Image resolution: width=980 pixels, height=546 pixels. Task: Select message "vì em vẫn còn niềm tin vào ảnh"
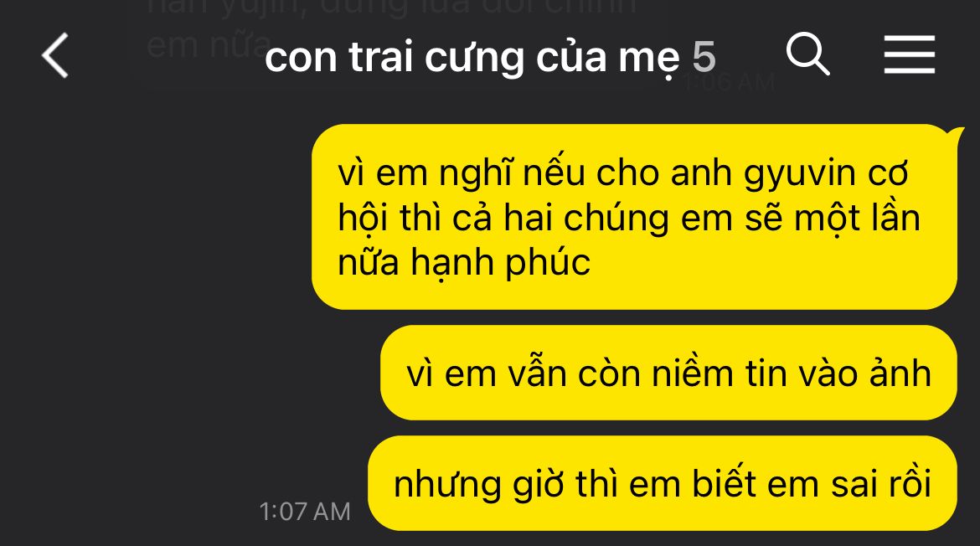click(668, 373)
